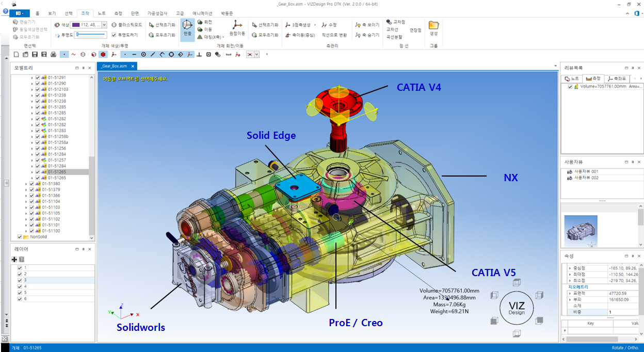Click the 생성 group create folder icon
Screen dimensions: 644x352
pos(433,29)
